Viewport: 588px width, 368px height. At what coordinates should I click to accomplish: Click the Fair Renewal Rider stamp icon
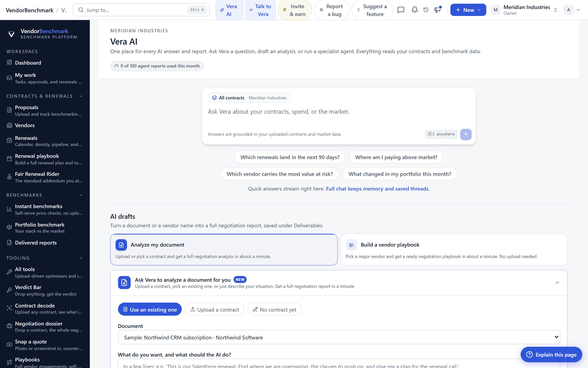pyautogui.click(x=9, y=177)
